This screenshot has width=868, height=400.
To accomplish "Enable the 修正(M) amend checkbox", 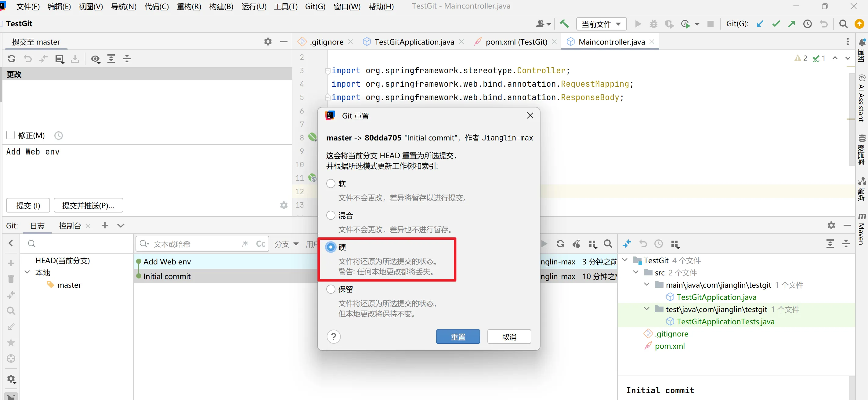I will point(10,135).
